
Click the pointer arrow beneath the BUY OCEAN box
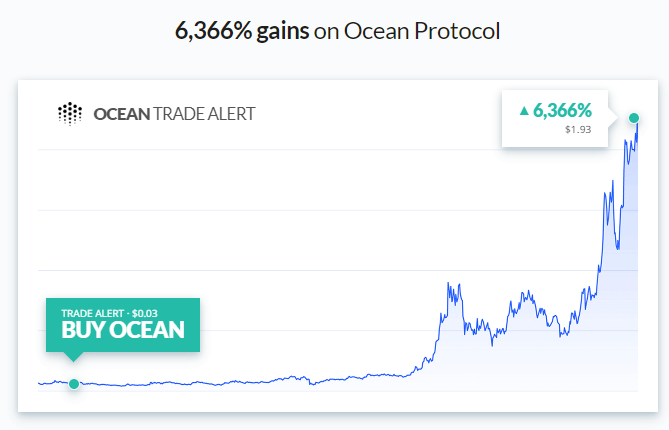pyautogui.click(x=73, y=357)
